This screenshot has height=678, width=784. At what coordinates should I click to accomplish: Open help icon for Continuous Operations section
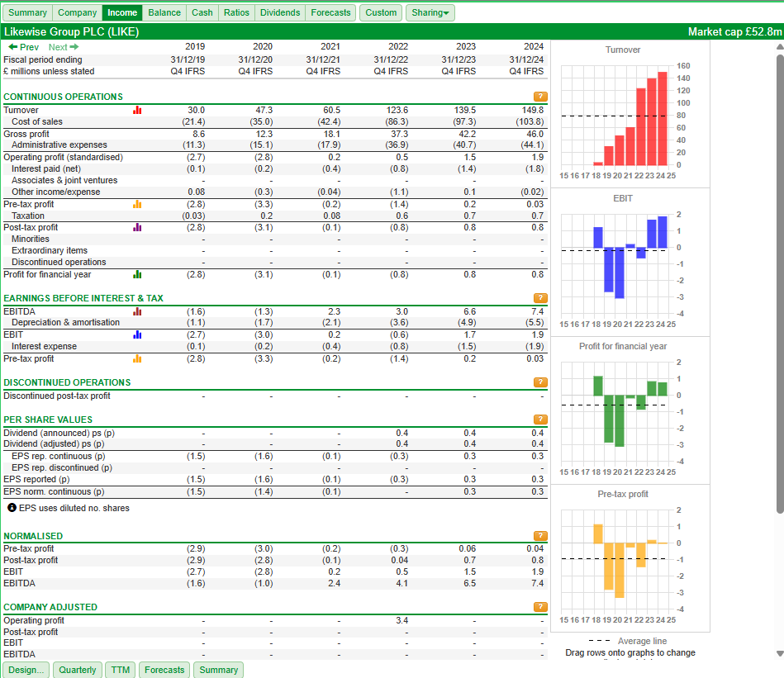pyautogui.click(x=540, y=97)
